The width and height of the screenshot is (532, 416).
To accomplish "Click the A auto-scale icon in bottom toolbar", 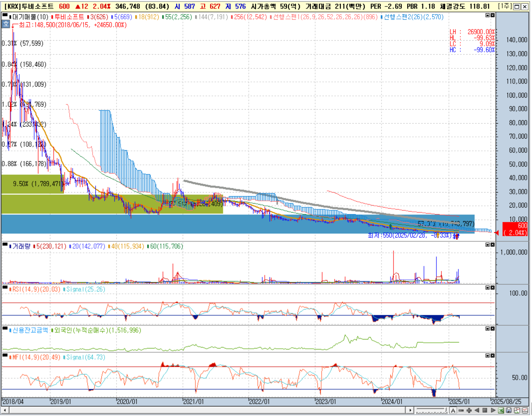I will pyautogui.click(x=453, y=410).
